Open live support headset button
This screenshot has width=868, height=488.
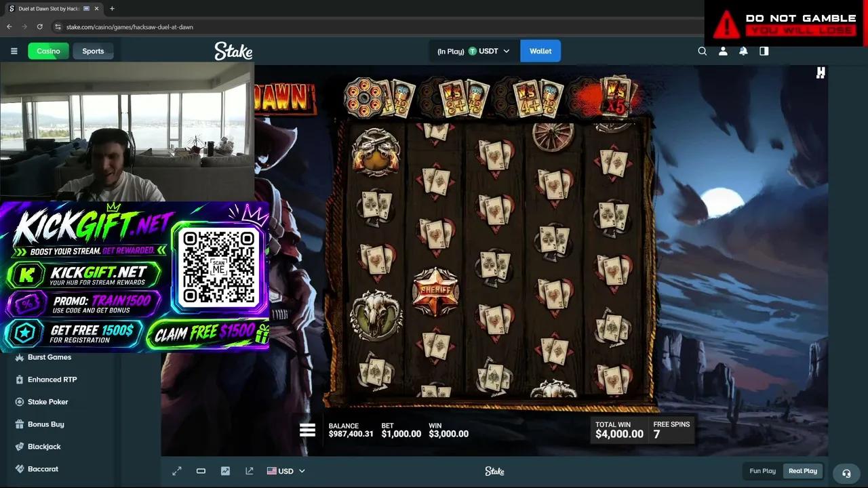pos(846,473)
